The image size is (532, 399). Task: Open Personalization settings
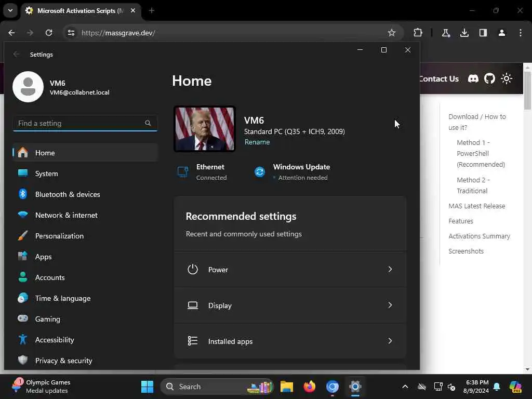(85, 236)
